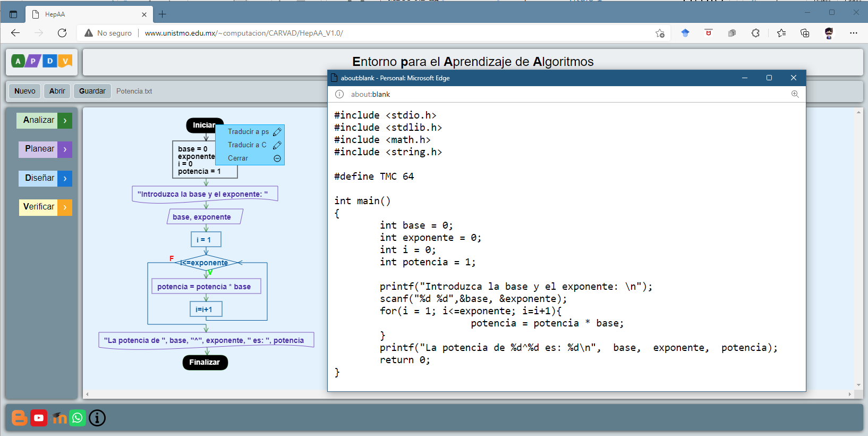
Task: Click the Finalizar flowchart node
Action: [x=205, y=362]
